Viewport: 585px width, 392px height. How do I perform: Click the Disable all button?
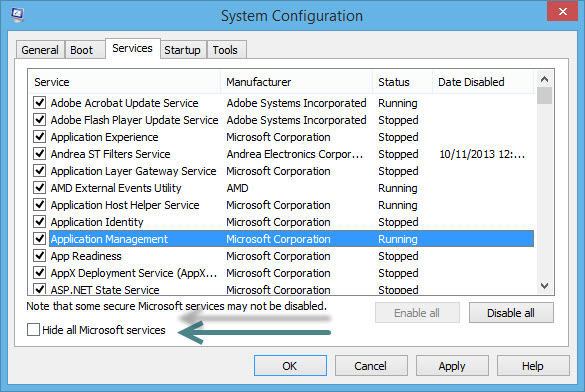[x=511, y=313]
